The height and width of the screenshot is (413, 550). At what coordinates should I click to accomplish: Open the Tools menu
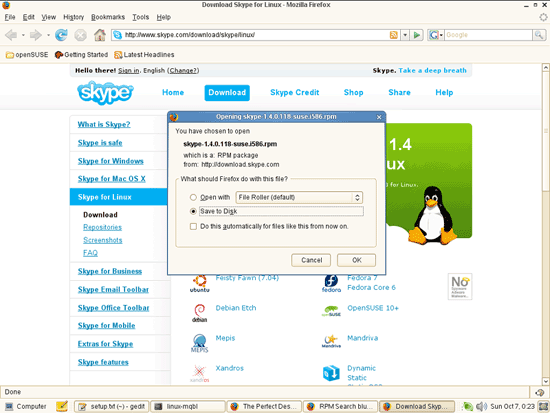141,17
